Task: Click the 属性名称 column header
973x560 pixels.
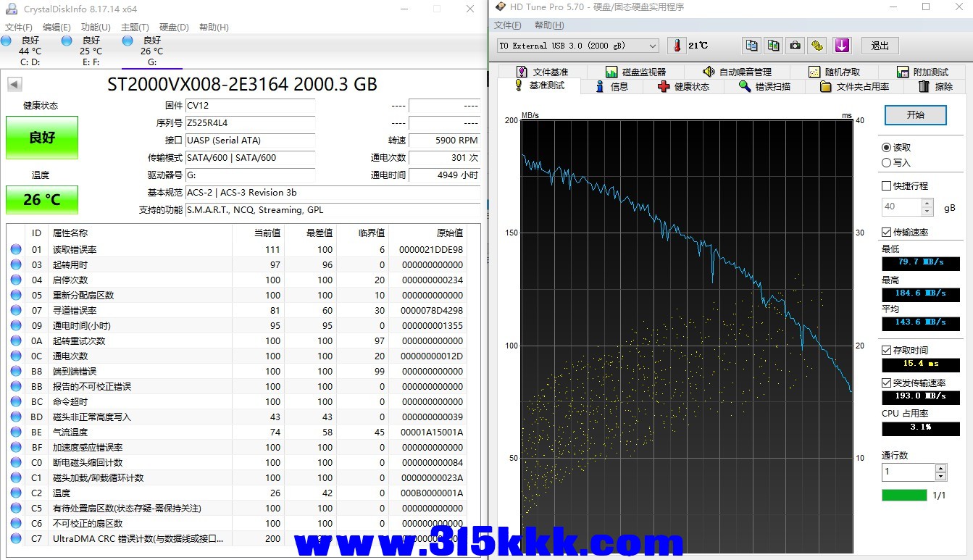Action: point(140,233)
